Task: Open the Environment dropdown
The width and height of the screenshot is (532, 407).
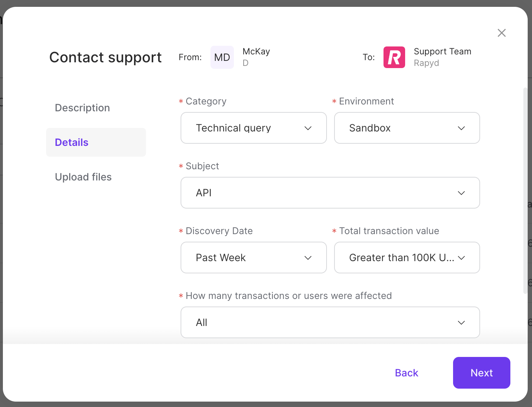Action: tap(407, 128)
